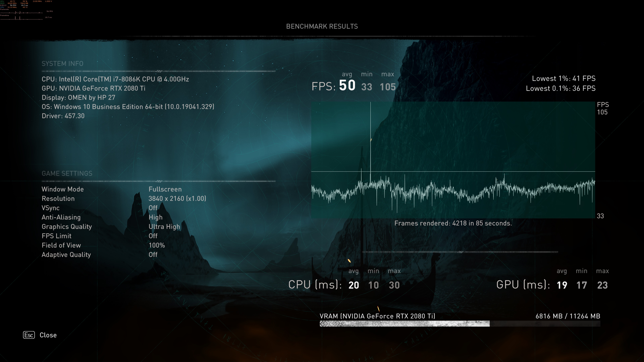Screen dimensions: 644x362
Task: Click the GPU average ms value 19
Action: [562, 285]
